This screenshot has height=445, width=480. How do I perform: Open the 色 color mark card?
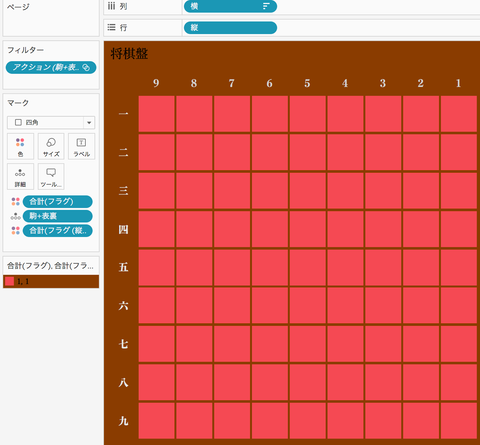click(x=20, y=146)
